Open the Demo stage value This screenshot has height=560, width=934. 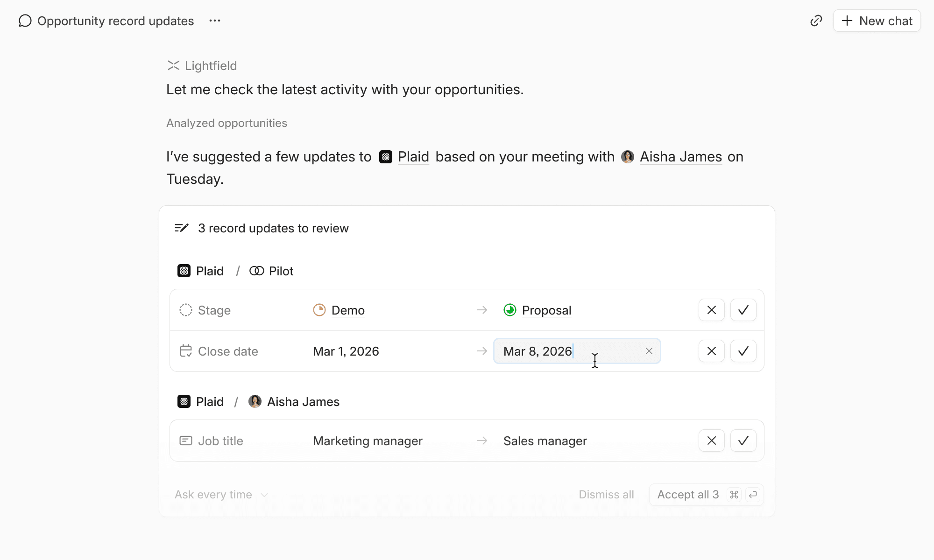(347, 310)
